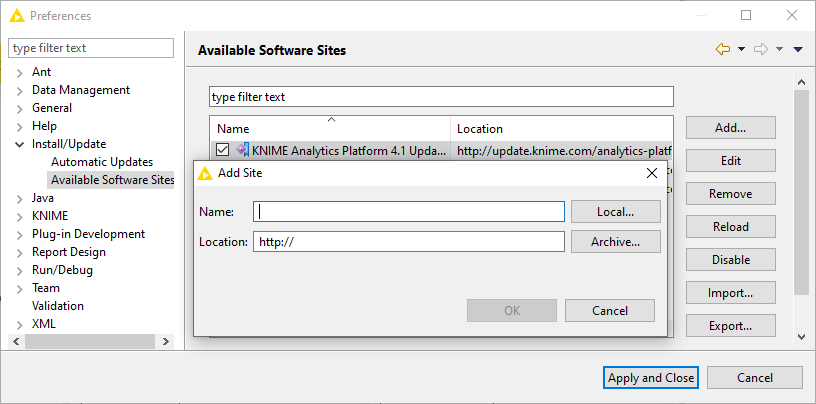This screenshot has width=816, height=404.
Task: Select Automatic Updates in the tree
Action: pos(102,162)
